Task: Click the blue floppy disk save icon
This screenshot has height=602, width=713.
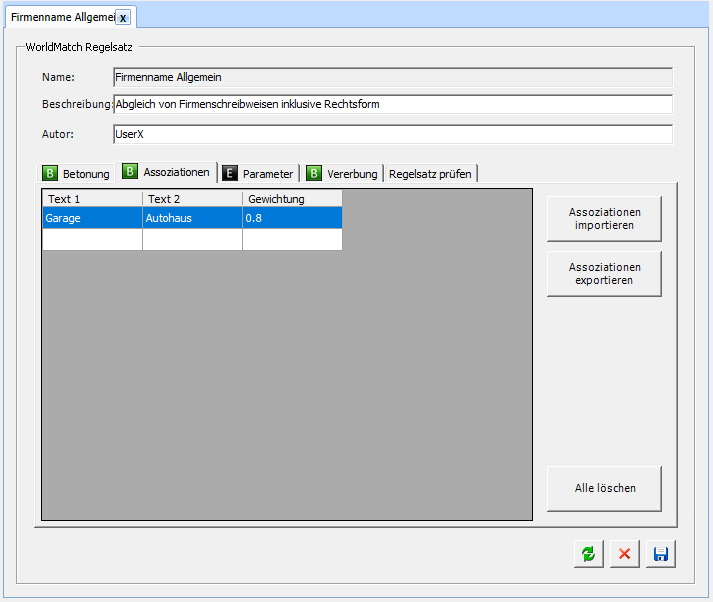Action: pos(661,554)
